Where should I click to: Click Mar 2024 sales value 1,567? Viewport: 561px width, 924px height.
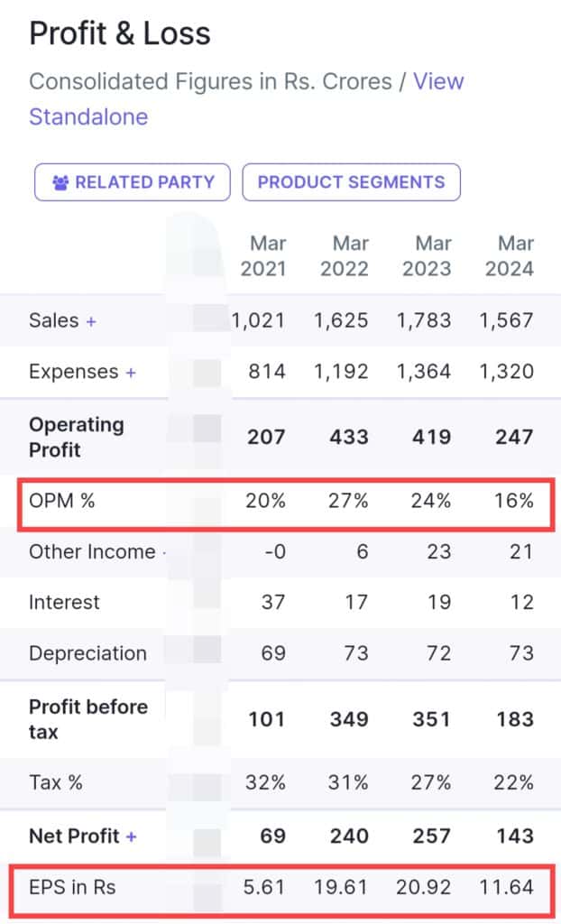pyautogui.click(x=507, y=320)
